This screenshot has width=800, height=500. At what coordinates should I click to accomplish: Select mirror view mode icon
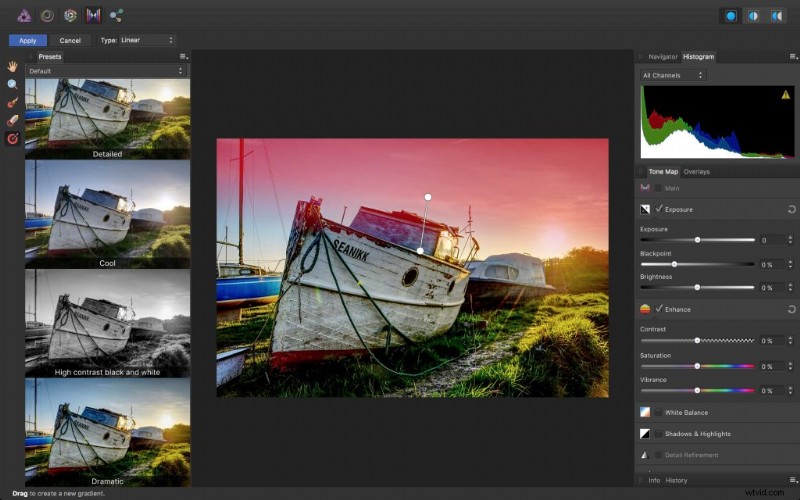[x=777, y=16]
